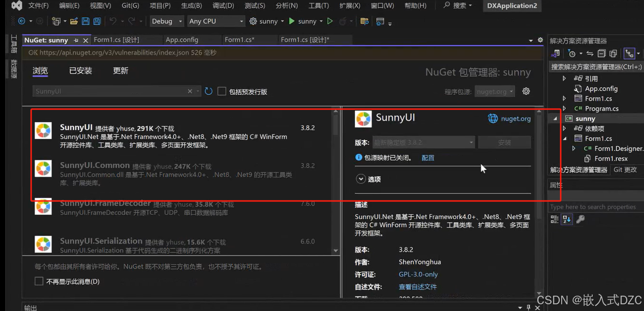Click the Solution Explorer search field

click(x=596, y=67)
